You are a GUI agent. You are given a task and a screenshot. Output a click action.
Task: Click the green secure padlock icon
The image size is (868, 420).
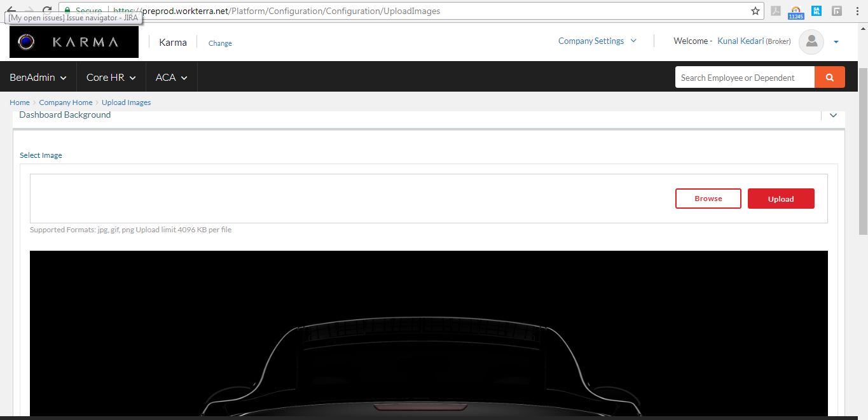pyautogui.click(x=67, y=11)
